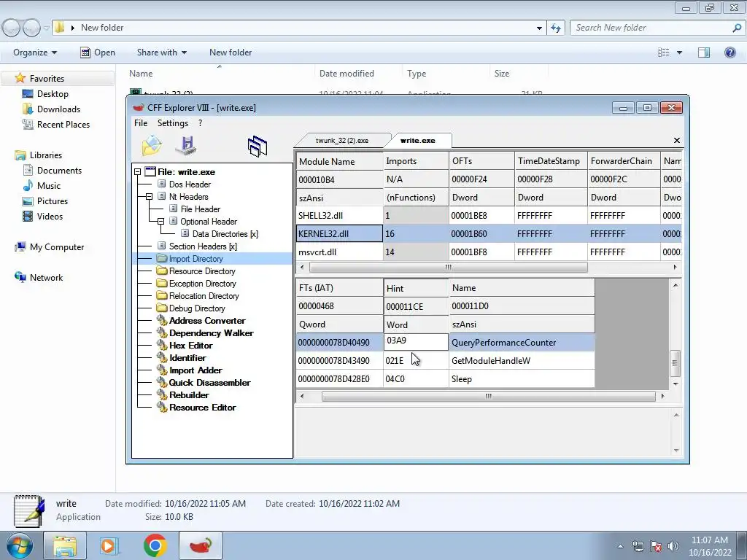Click the Import Directory folder icon

click(x=162, y=259)
